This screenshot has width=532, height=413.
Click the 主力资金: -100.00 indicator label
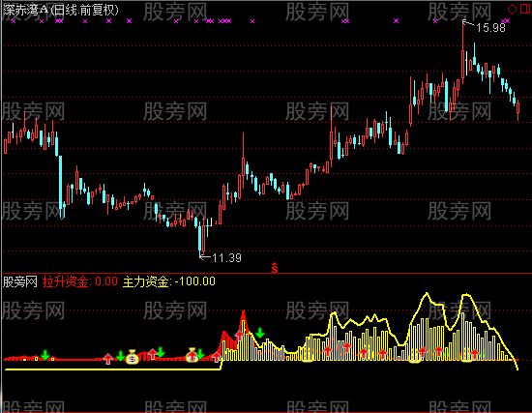(169, 281)
